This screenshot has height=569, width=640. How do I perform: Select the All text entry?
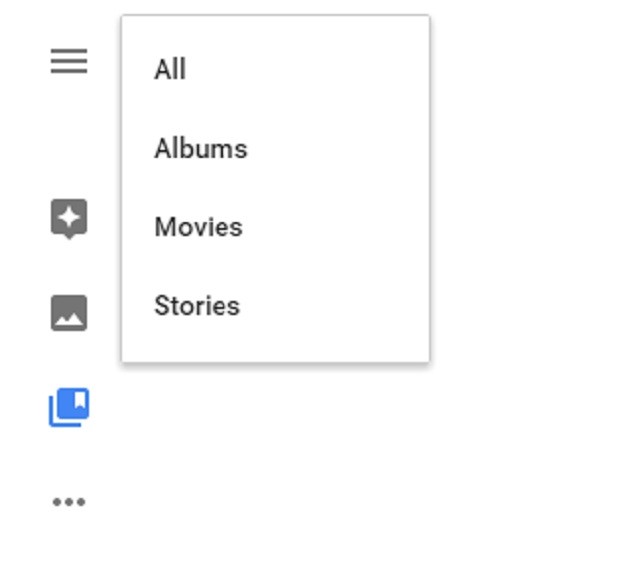(x=170, y=69)
